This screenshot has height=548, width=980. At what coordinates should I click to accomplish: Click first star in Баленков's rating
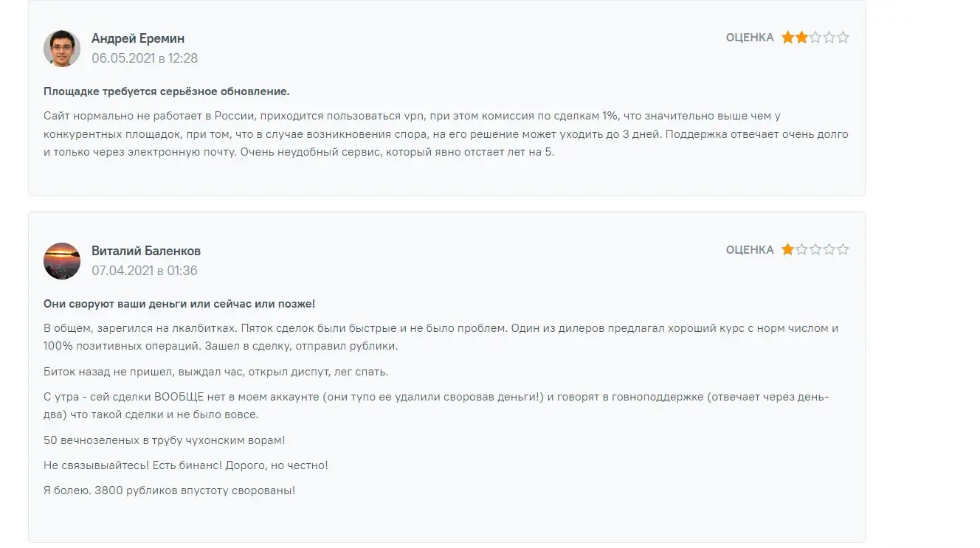tap(788, 249)
